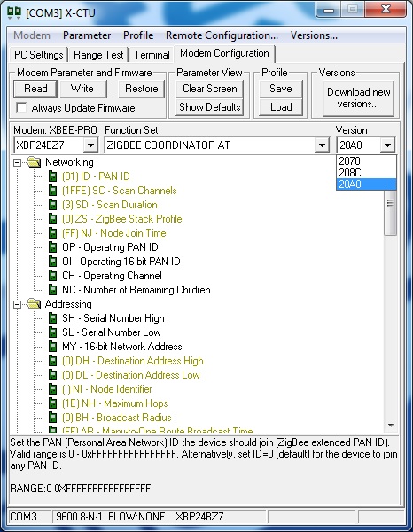Click the Scan Channels parameter icon
Screen dimensions: 413x532
(x=52, y=191)
